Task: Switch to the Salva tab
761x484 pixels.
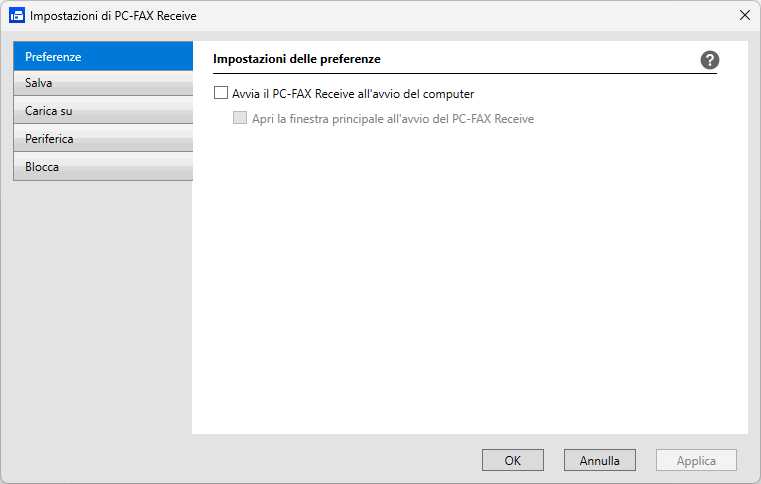Action: tap(102, 83)
